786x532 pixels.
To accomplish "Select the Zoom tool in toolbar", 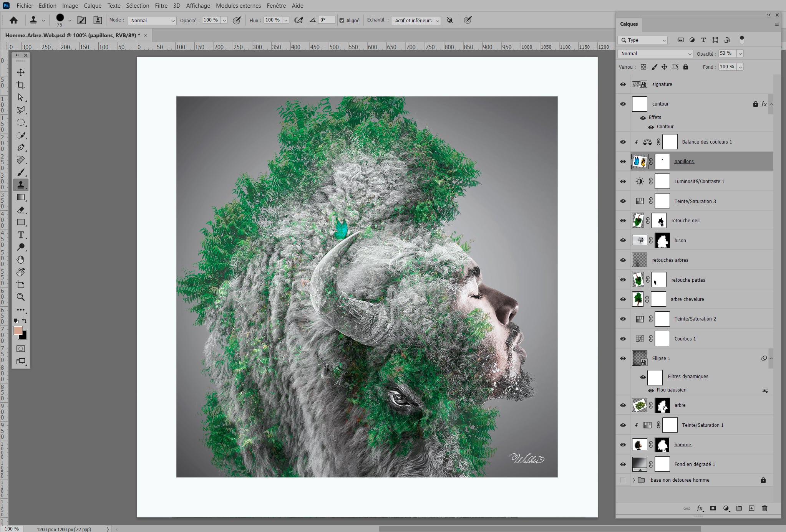I will [x=21, y=297].
